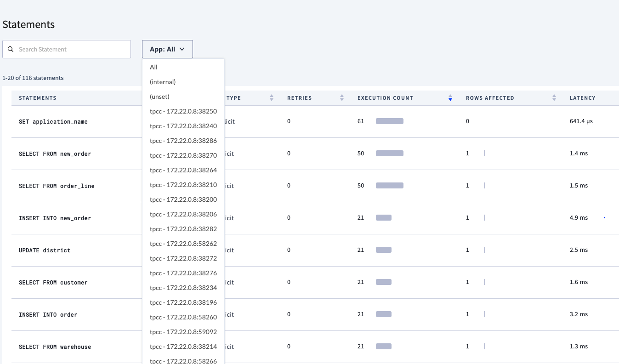Screen dimensions: 619x364
Task: Pick tpcc - 172.22.0.8:59092 option
Action: 183,332
